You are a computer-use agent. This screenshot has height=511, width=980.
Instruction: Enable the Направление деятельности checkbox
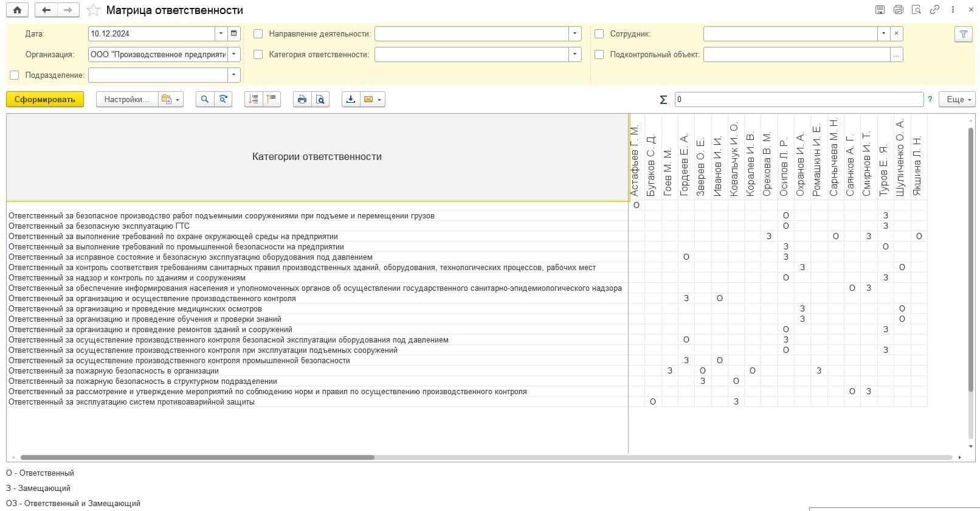click(258, 34)
